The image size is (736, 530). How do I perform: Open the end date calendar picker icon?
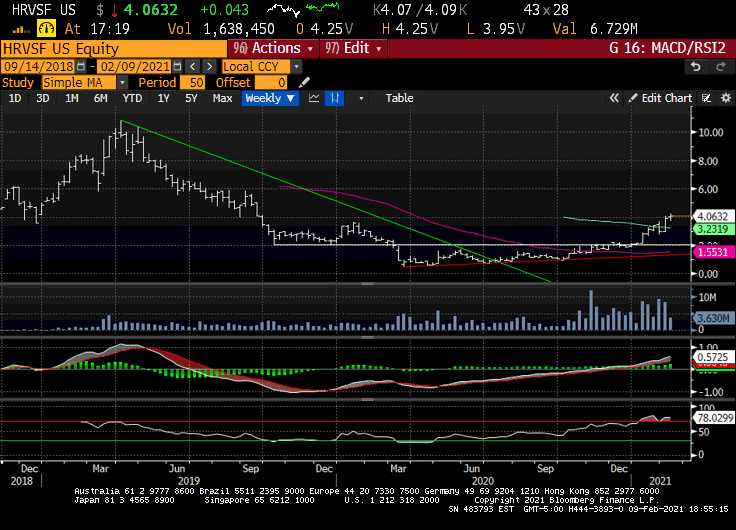click(x=177, y=66)
